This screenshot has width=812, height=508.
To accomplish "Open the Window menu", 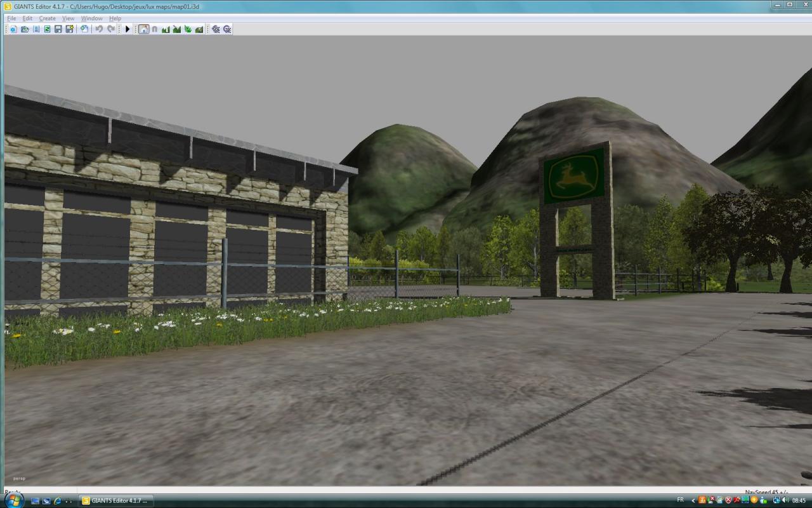I will (91, 18).
